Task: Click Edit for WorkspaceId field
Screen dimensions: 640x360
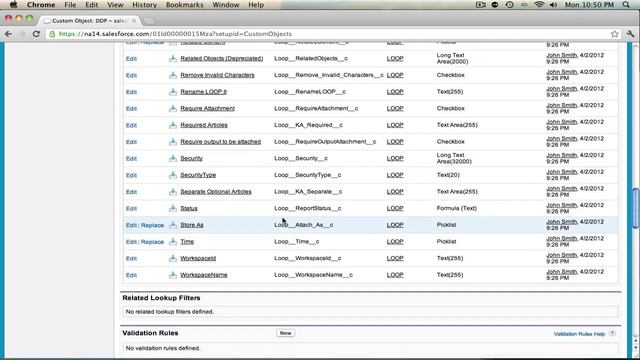Action: [x=131, y=259]
